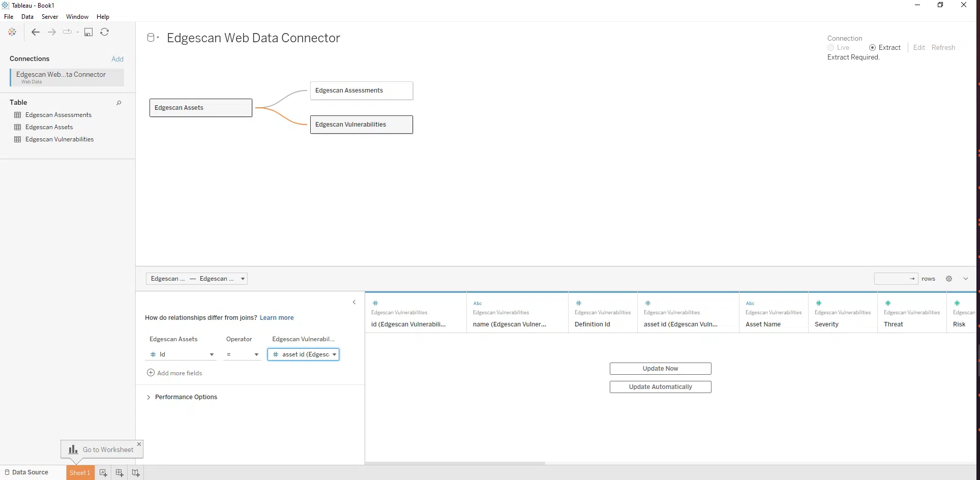
Task: Click the orange relationship line to Vulnerabilities
Action: click(x=282, y=115)
